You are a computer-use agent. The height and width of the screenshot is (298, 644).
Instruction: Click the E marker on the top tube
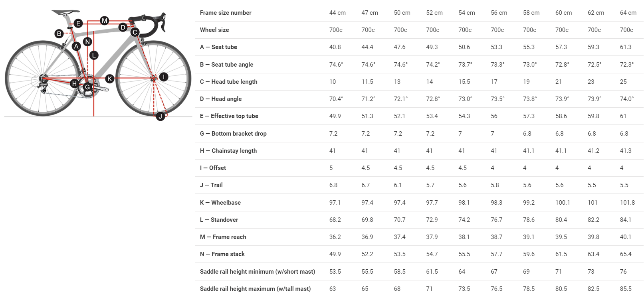pyautogui.click(x=78, y=23)
